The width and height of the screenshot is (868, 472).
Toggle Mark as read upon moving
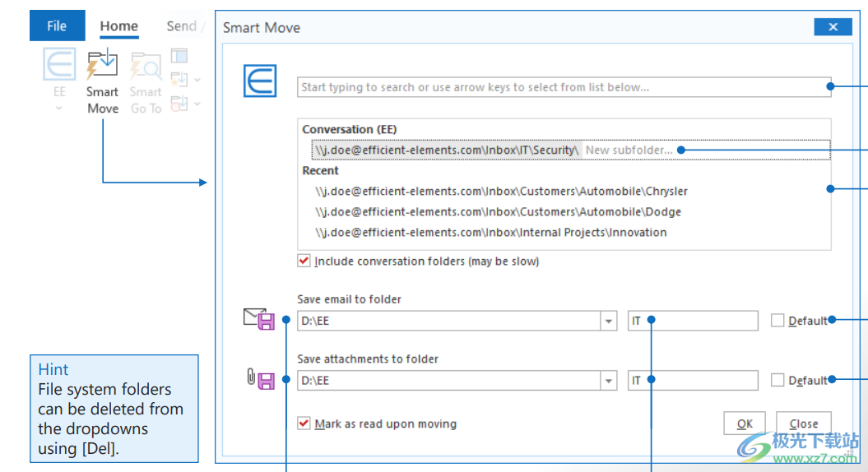point(304,423)
